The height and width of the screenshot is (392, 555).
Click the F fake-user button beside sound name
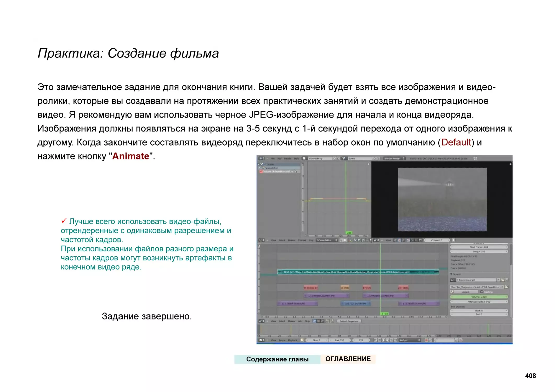pos(498,280)
